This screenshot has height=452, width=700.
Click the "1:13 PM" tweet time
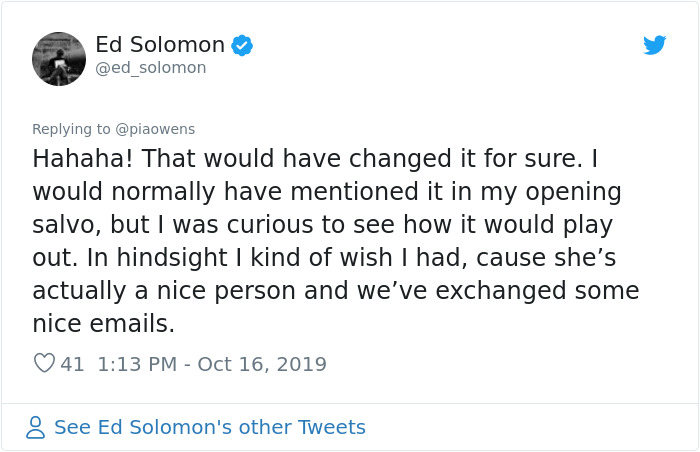coord(137,364)
